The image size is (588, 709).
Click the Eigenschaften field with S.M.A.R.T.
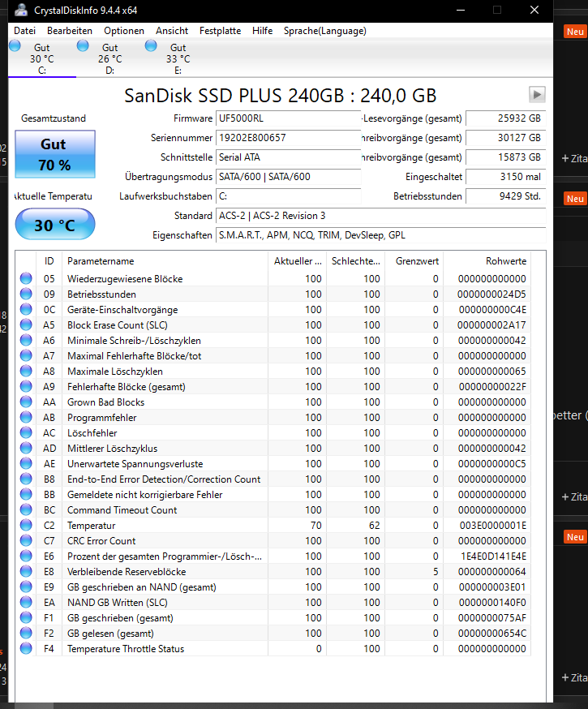380,235
